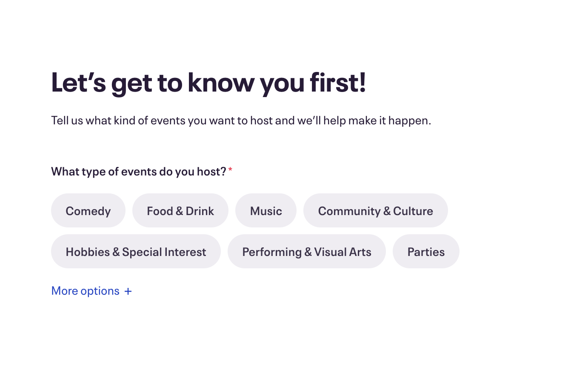Toggle the Food & Drink chip

(180, 211)
